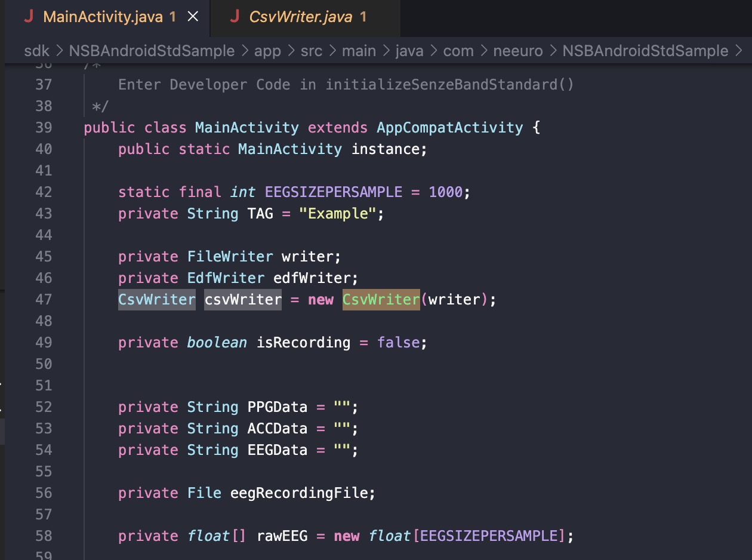Click line number 47 in the gutter

[44, 299]
